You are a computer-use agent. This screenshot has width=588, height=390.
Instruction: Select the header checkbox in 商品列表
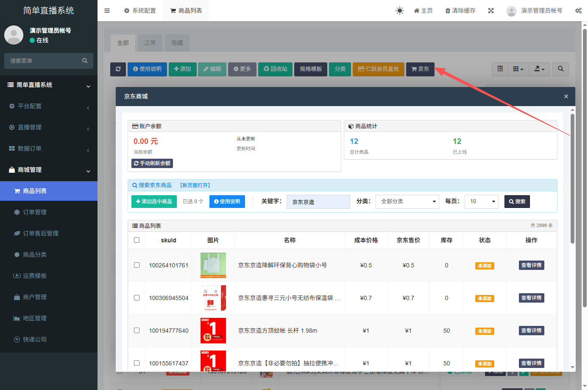click(x=137, y=240)
